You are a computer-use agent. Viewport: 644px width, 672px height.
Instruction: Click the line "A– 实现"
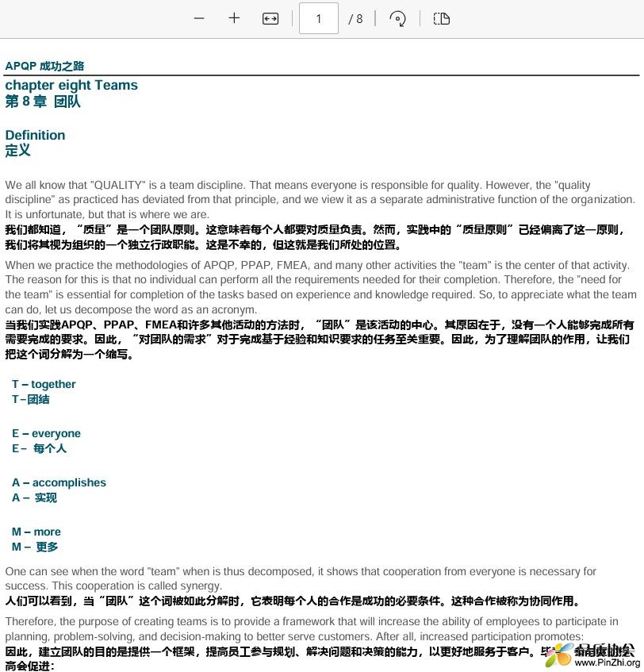pos(34,497)
